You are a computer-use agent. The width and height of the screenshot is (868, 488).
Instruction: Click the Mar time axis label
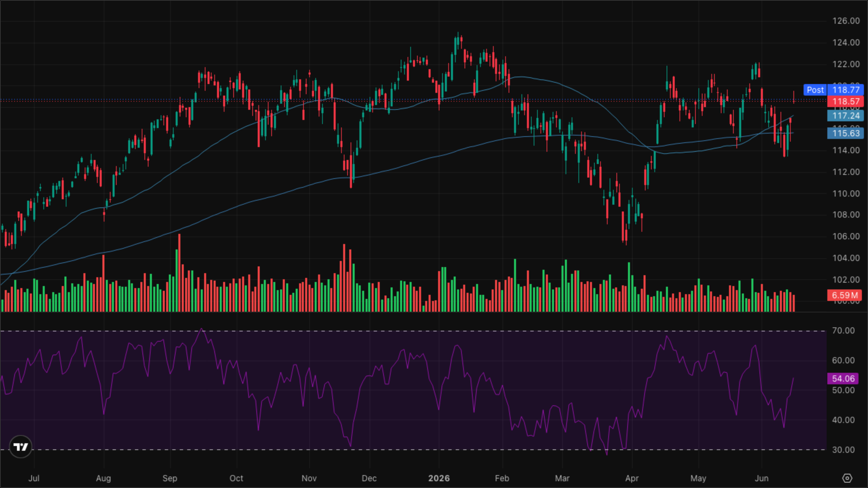coord(562,478)
